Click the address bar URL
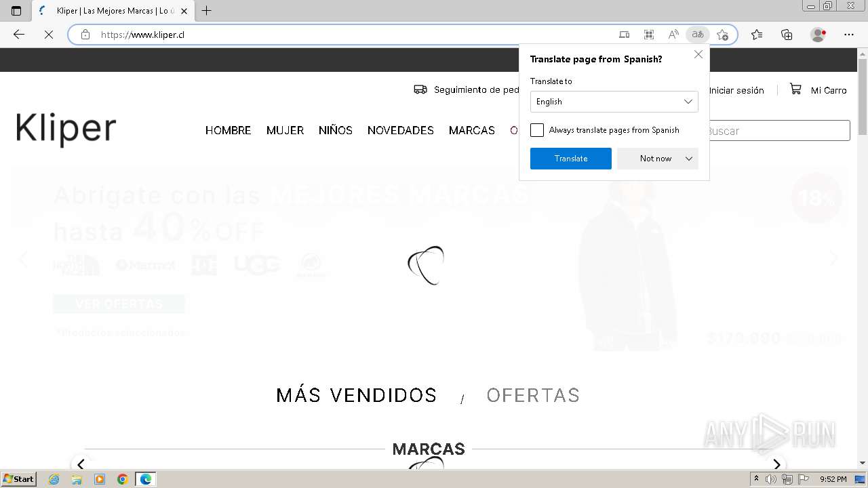This screenshot has height=488, width=868. [142, 35]
